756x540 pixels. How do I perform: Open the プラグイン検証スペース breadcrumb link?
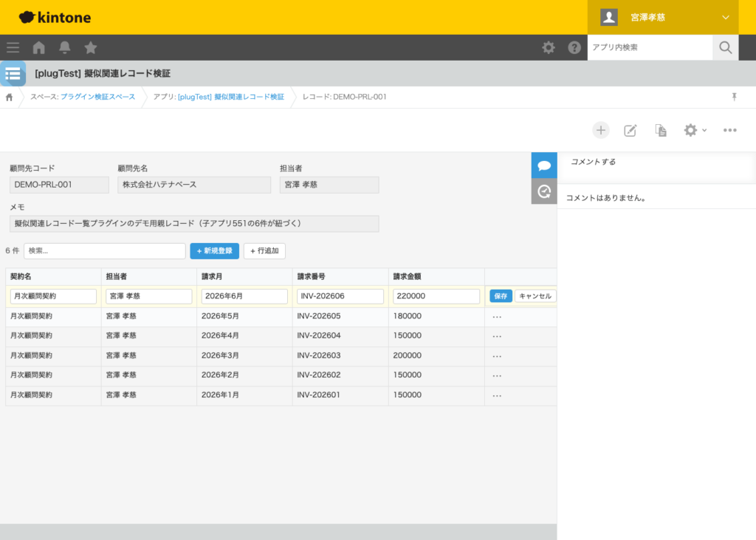click(x=97, y=97)
